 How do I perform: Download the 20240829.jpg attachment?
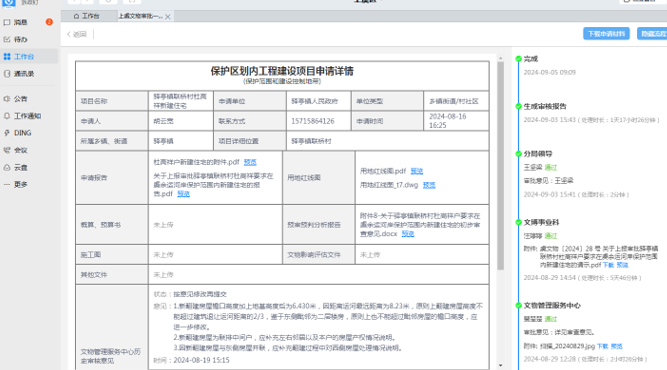(x=602, y=346)
